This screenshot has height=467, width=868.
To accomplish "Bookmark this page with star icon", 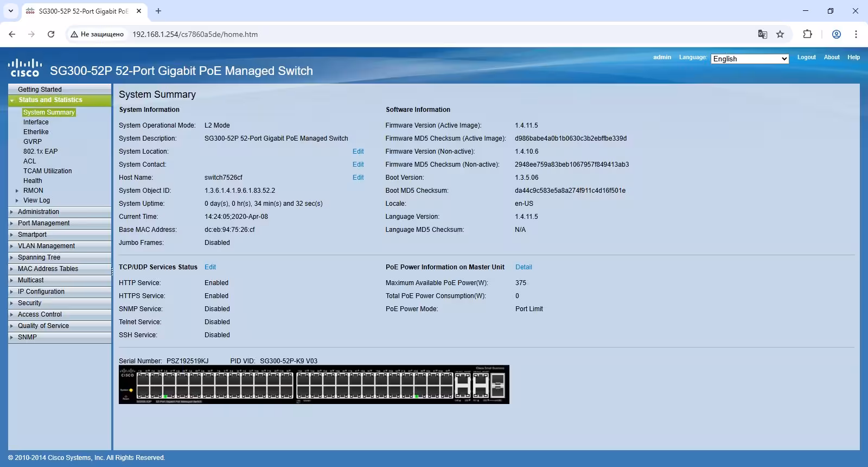I will (x=780, y=34).
